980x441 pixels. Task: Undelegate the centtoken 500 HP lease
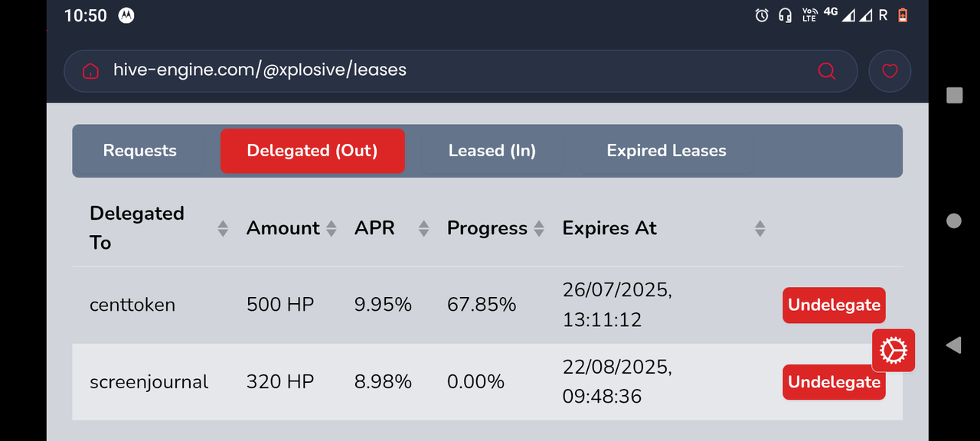(x=834, y=305)
